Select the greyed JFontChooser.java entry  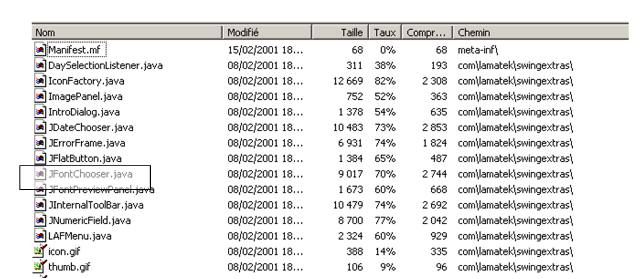click(x=91, y=174)
